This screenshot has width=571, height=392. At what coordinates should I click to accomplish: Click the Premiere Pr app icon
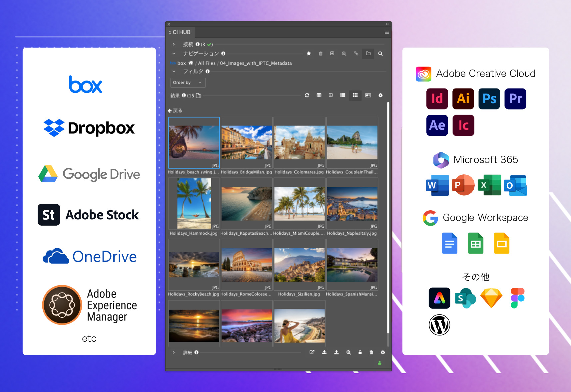click(x=515, y=99)
